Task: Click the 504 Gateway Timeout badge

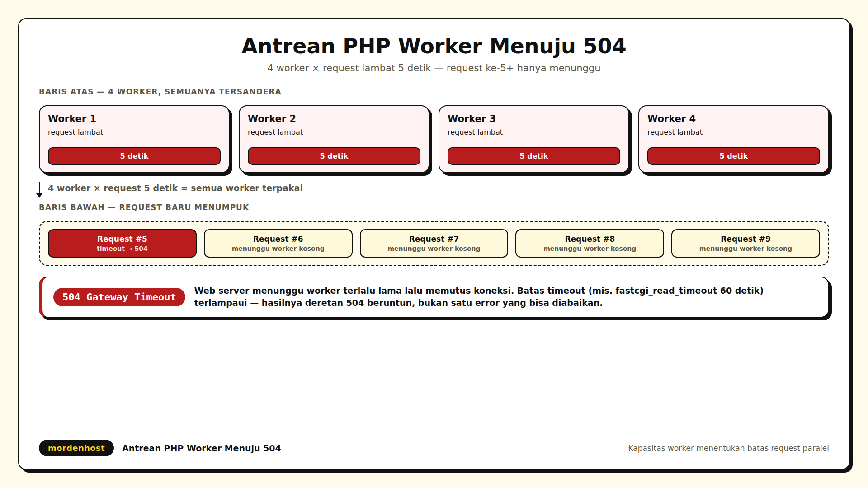Action: pyautogui.click(x=119, y=297)
